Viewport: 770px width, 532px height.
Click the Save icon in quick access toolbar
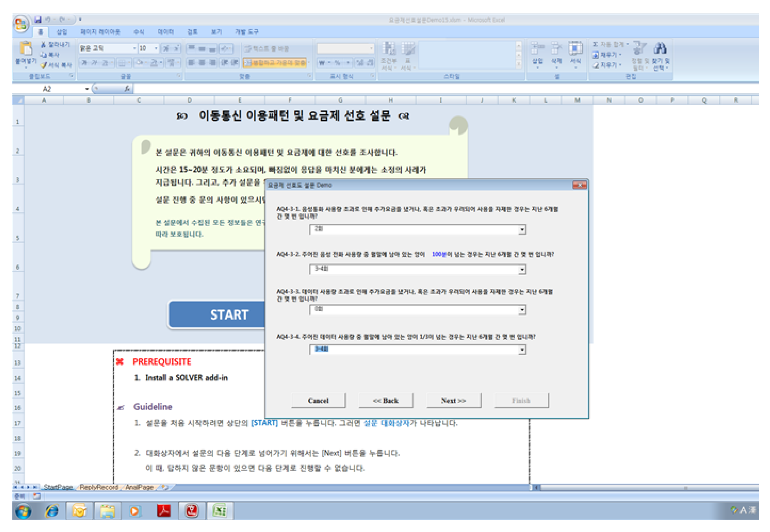38,20
